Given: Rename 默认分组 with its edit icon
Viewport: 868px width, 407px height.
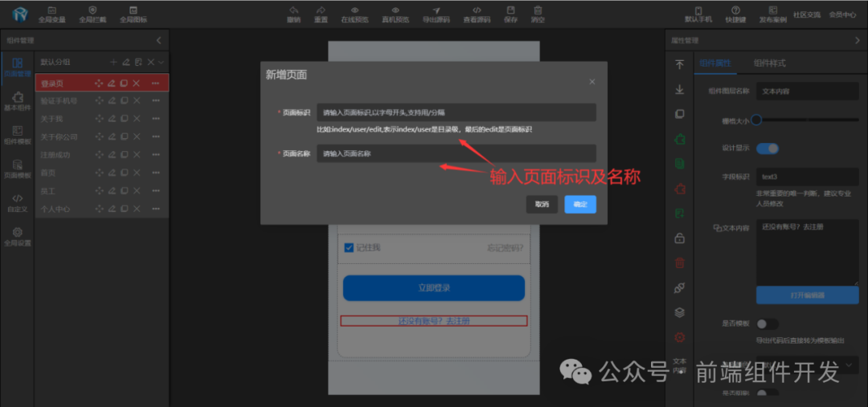Looking at the screenshot, I should point(126,62).
